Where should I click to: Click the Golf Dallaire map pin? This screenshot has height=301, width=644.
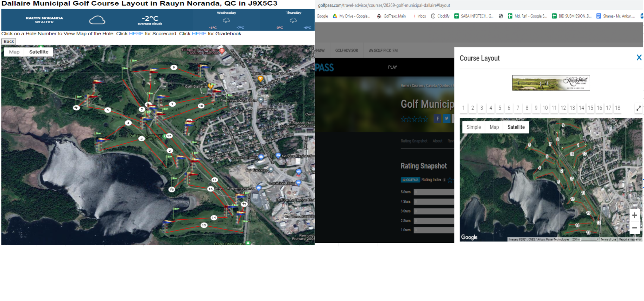[211, 86]
